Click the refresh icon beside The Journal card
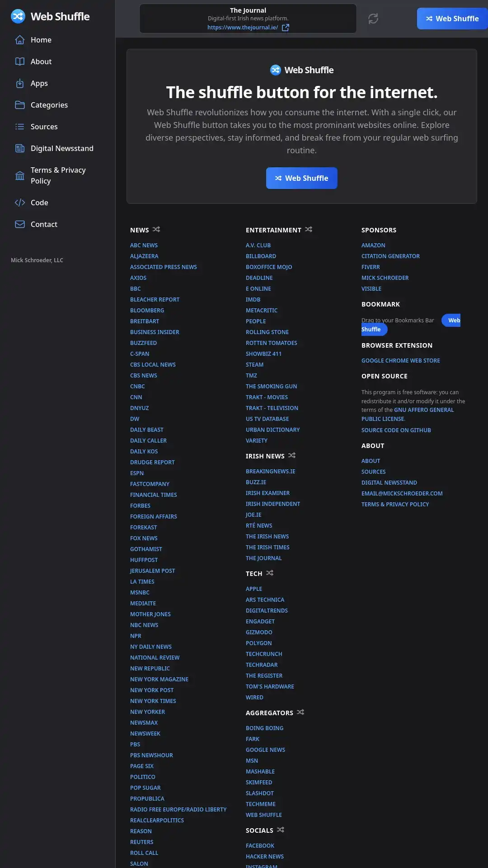This screenshot has height=868, width=488. click(x=373, y=19)
